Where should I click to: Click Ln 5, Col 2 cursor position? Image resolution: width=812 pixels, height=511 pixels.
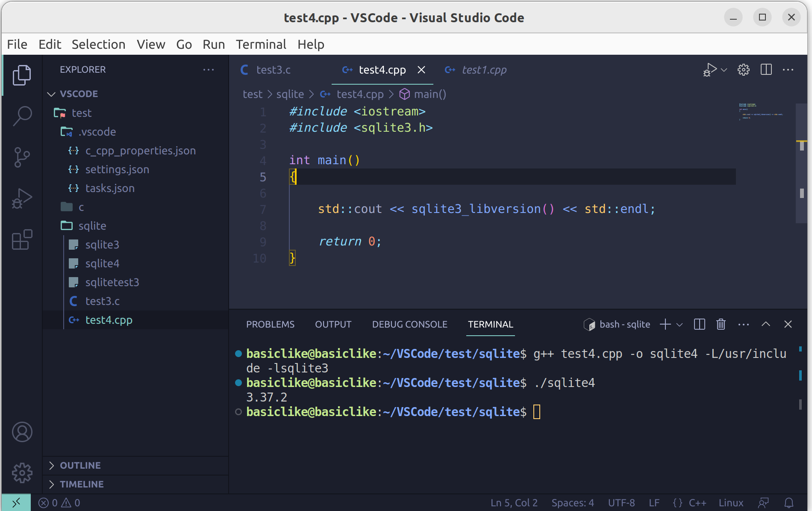[514, 503]
